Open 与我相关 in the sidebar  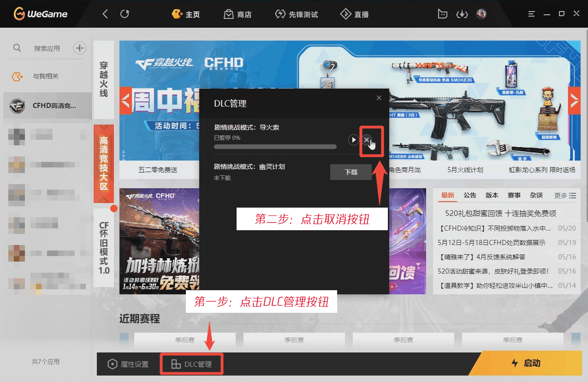[x=46, y=76]
